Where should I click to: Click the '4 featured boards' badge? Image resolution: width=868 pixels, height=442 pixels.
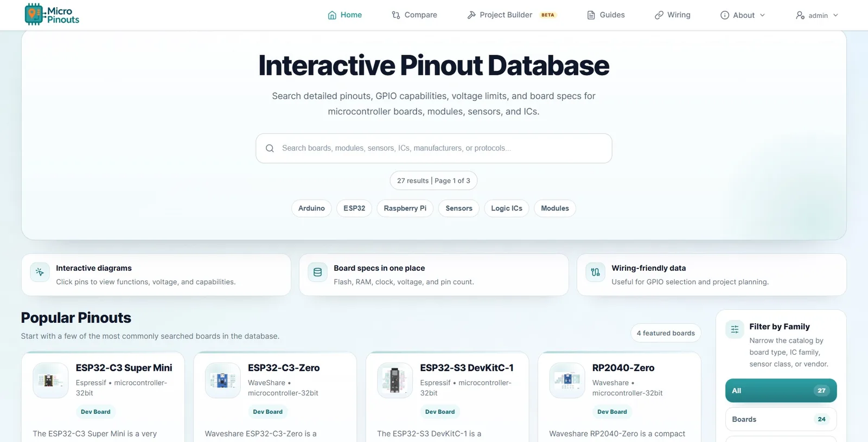[666, 333]
